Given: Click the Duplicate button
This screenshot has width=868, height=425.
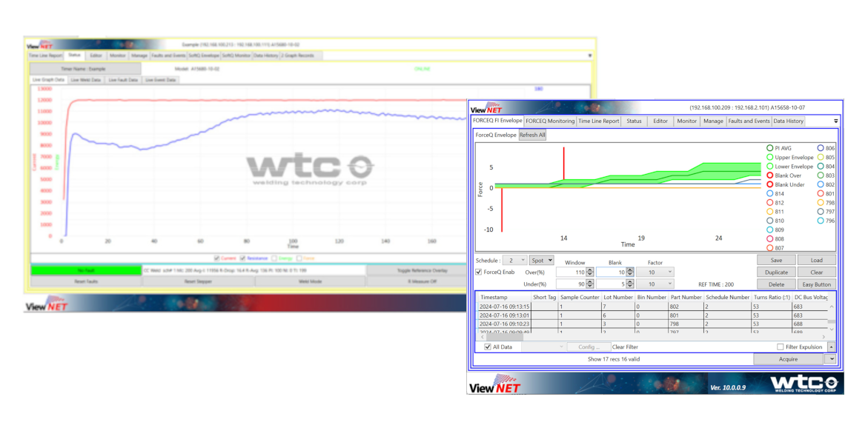Looking at the screenshot, I should 776,272.
